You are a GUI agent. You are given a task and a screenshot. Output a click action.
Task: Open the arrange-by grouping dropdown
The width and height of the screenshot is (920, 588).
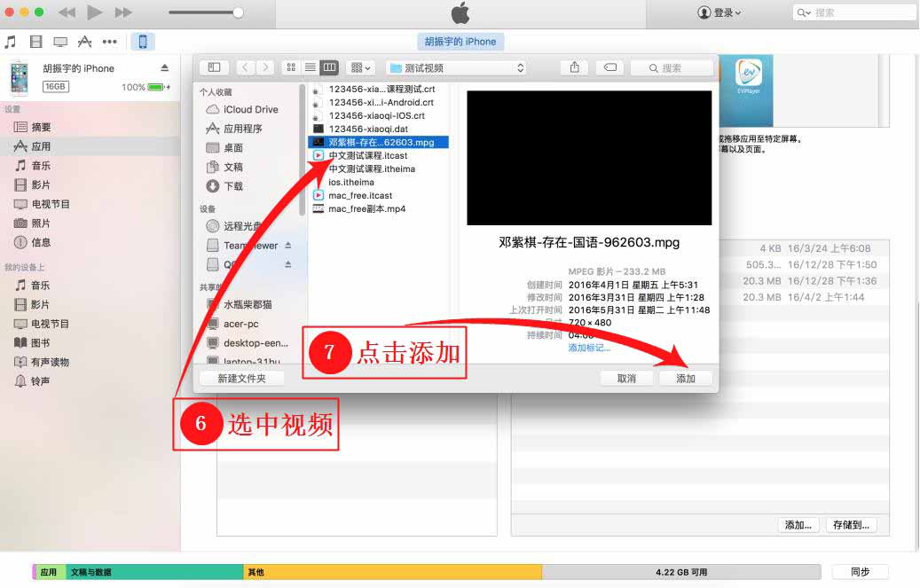[361, 67]
